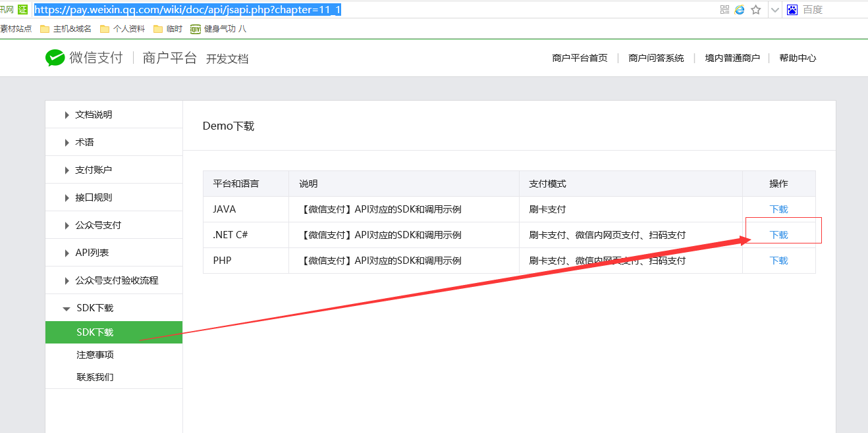Select the URL address field
The height and width of the screenshot is (433, 868).
coord(188,10)
